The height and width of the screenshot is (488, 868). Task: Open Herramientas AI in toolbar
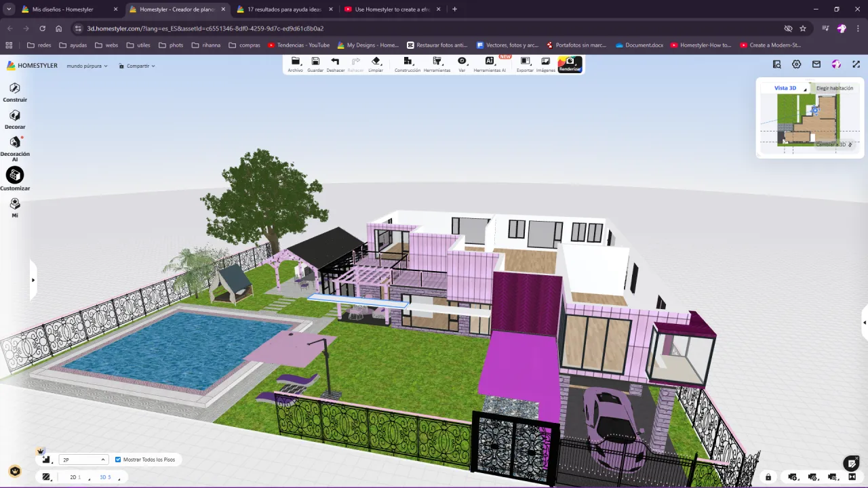[490, 64]
